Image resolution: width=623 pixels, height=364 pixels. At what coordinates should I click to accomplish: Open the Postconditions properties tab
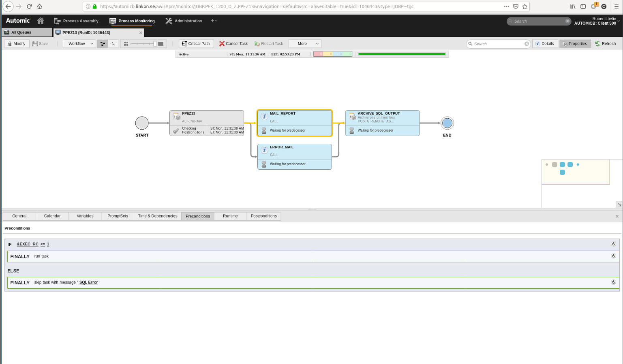pos(264,216)
